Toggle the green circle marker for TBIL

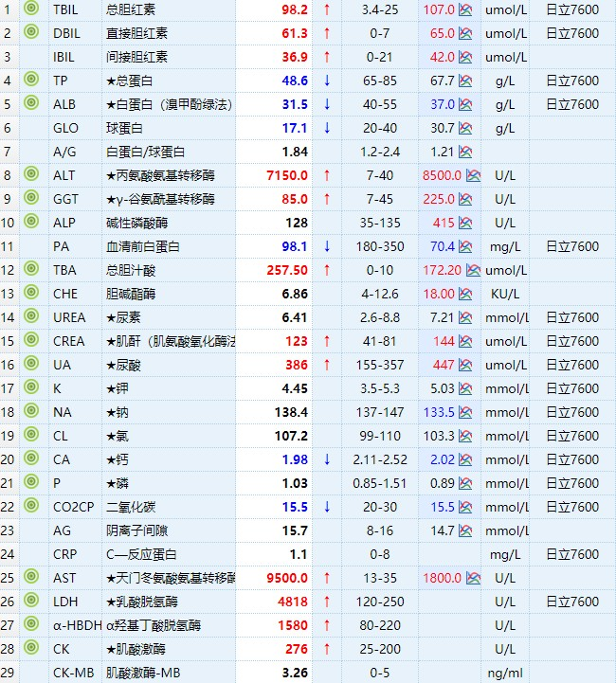click(31, 9)
